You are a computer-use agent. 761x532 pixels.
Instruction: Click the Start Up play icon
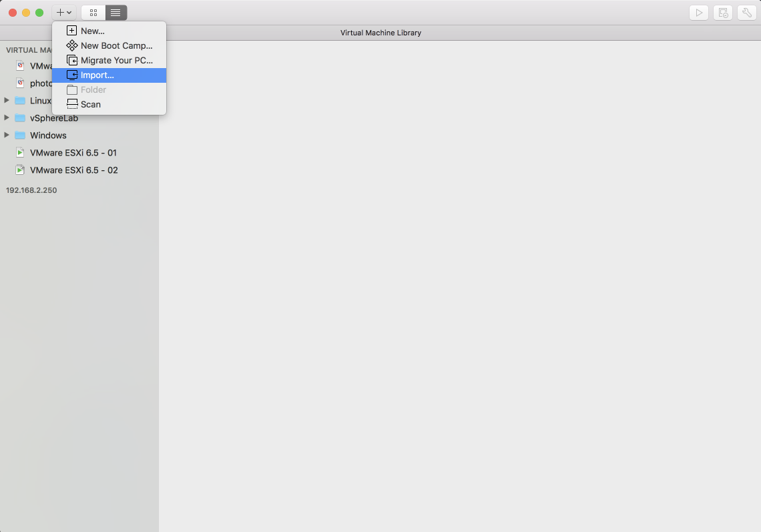[698, 13]
